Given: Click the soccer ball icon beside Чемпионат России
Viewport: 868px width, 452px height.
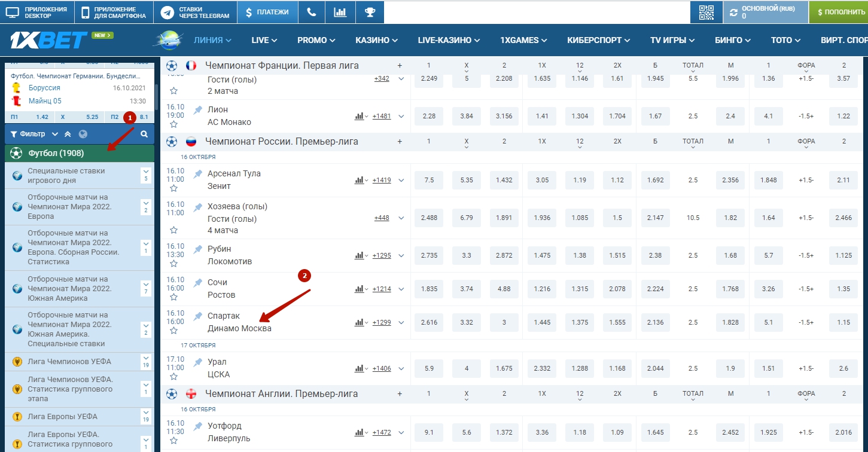Looking at the screenshot, I should tap(172, 142).
